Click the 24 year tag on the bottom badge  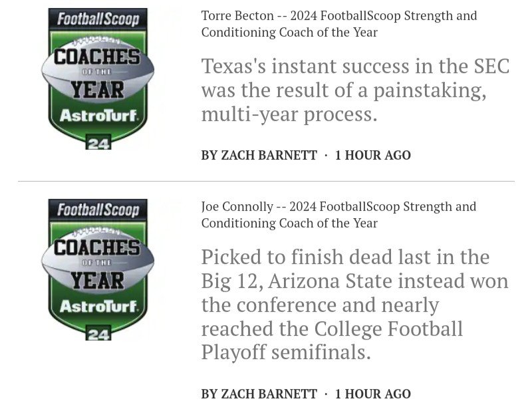coord(98,333)
